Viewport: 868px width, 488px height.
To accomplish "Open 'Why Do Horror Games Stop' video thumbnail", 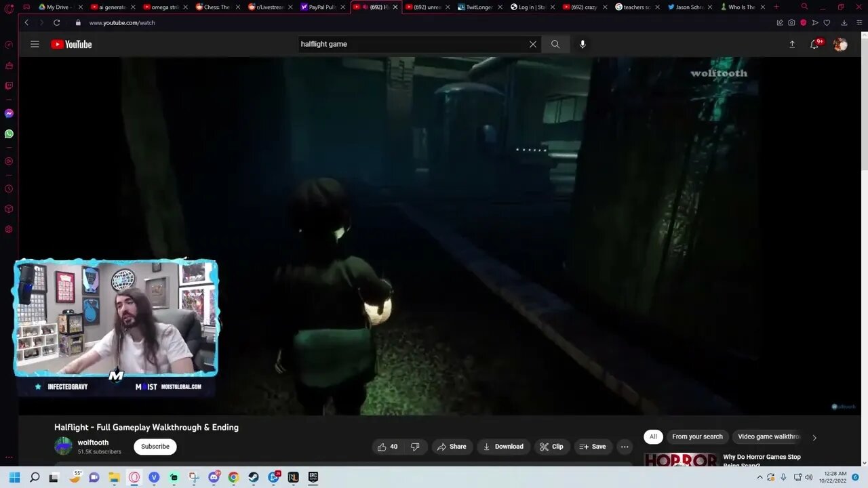I will click(x=680, y=460).
